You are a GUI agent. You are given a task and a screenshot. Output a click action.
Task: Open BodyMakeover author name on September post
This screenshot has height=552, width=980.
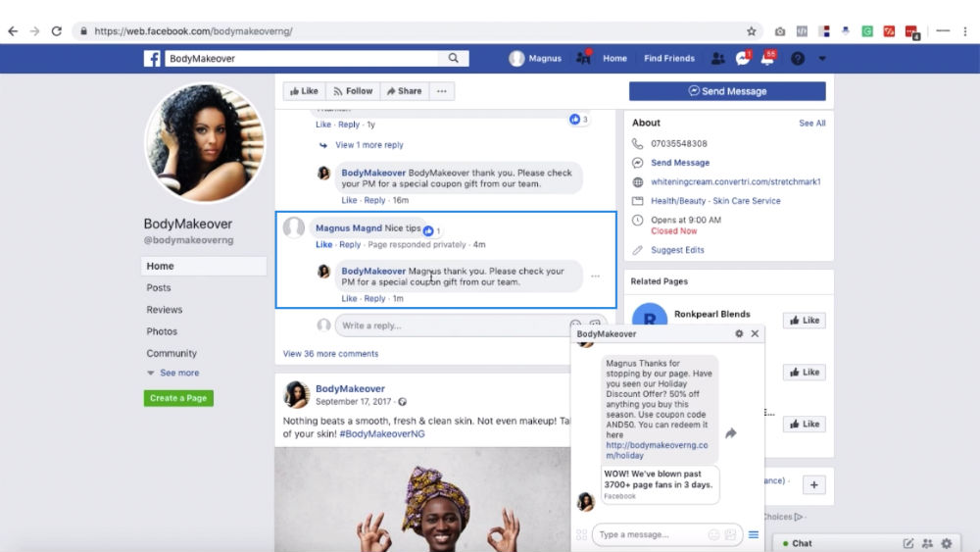(x=350, y=389)
